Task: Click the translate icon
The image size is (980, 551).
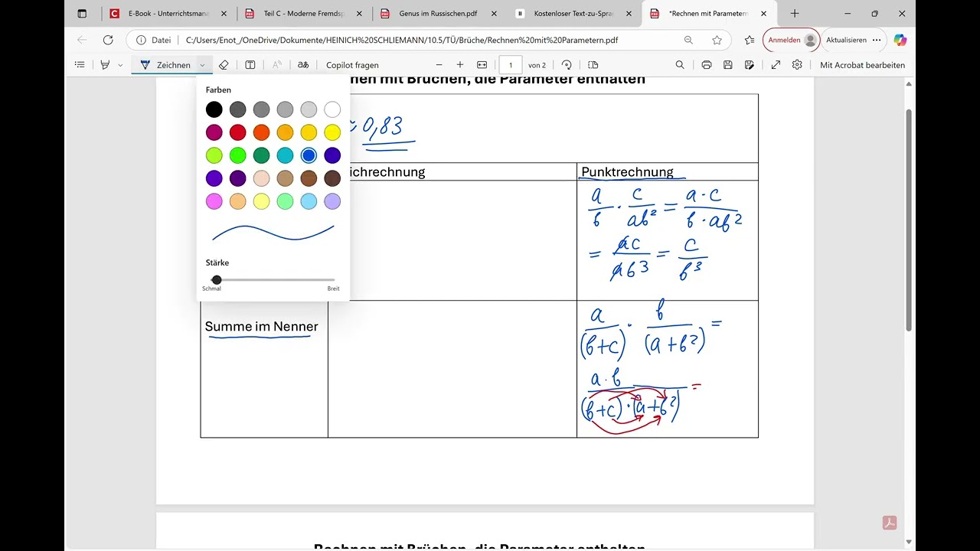Action: [303, 65]
